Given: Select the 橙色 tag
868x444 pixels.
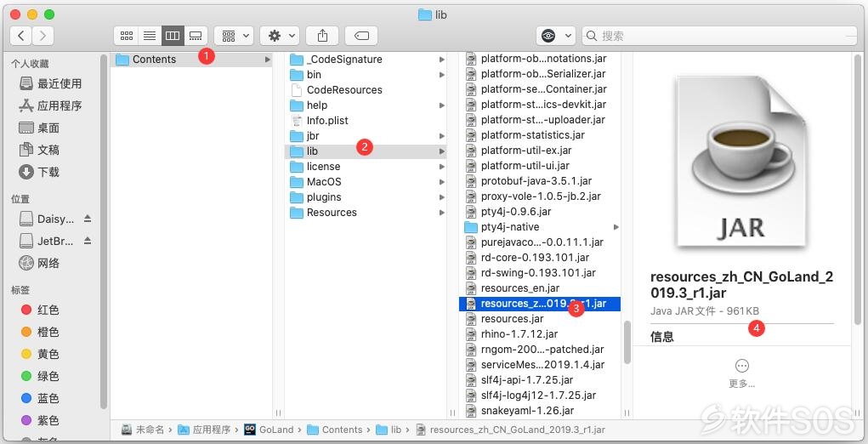Looking at the screenshot, I should point(40,333).
